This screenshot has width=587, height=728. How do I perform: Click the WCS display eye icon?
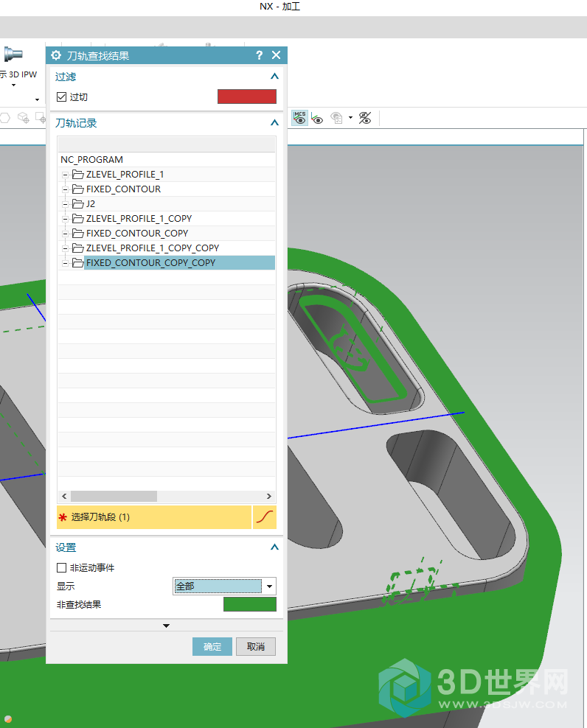[318, 118]
